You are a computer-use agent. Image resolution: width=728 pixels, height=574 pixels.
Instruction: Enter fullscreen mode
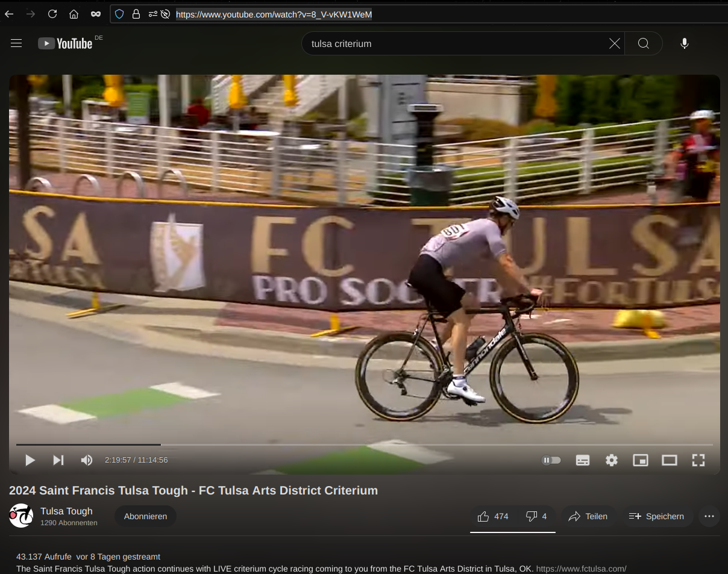pyautogui.click(x=698, y=460)
